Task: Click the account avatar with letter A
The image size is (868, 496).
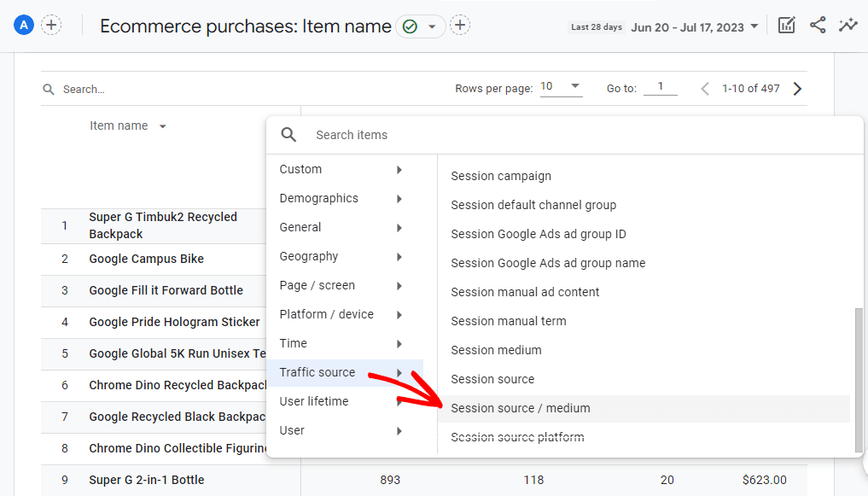Action: [x=23, y=24]
